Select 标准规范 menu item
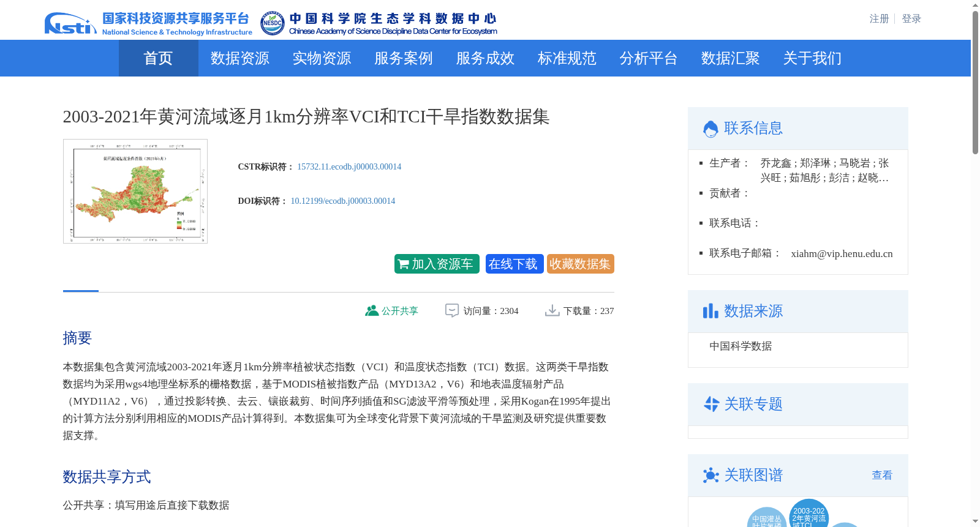 point(567,58)
